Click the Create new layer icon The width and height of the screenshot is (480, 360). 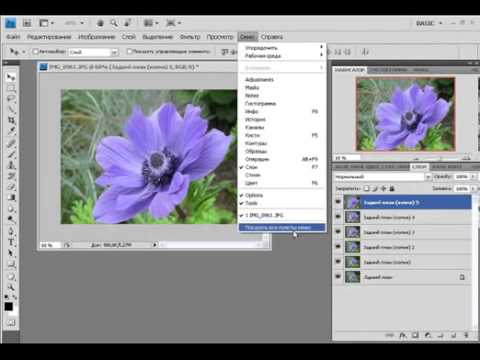click(x=453, y=335)
